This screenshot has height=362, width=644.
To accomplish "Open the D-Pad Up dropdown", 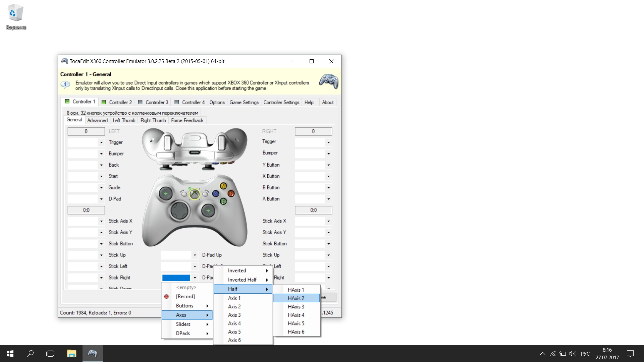I will point(195,255).
